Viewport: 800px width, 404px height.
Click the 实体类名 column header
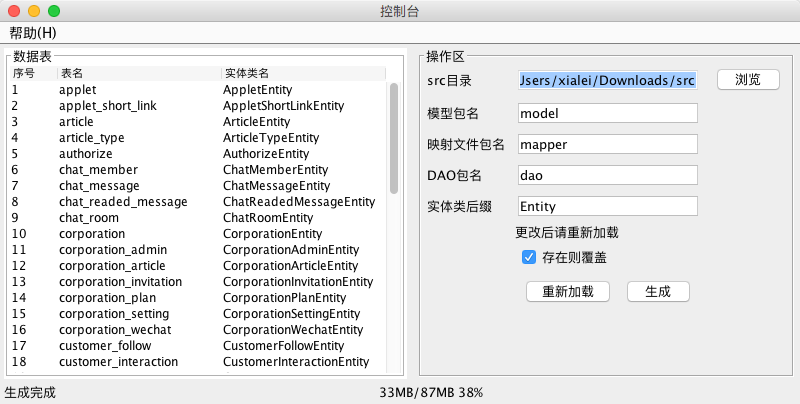[x=246, y=73]
